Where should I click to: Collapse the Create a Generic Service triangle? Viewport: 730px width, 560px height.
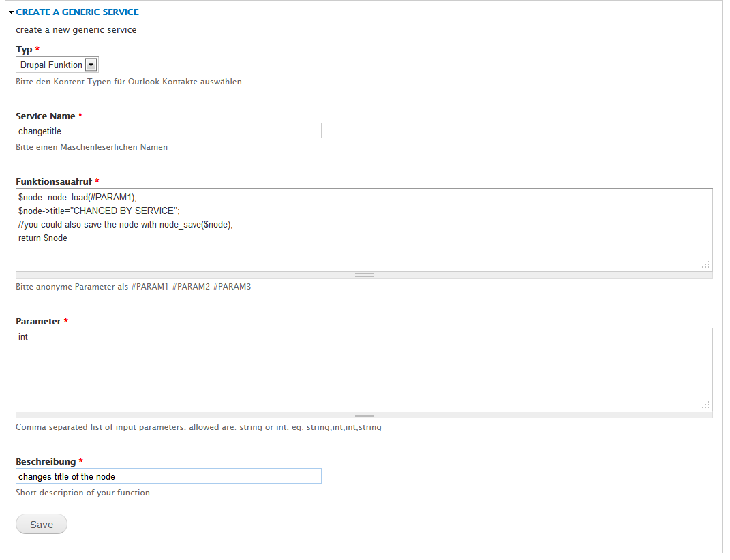tap(12, 12)
